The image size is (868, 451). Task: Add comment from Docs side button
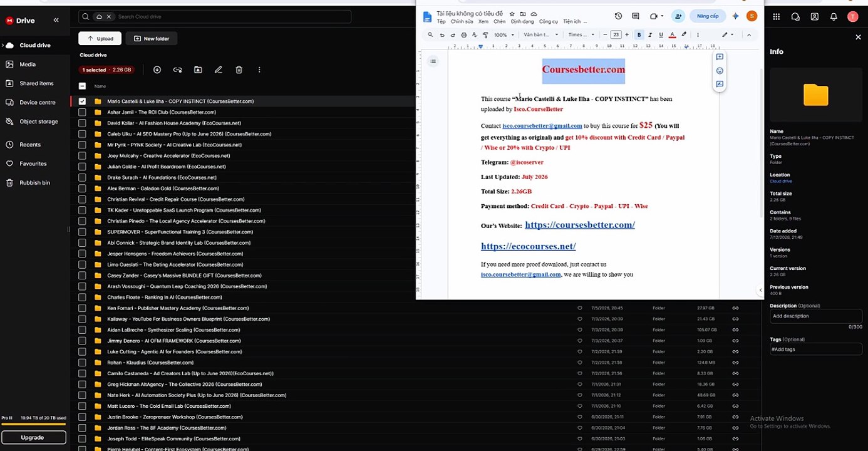pos(720,57)
